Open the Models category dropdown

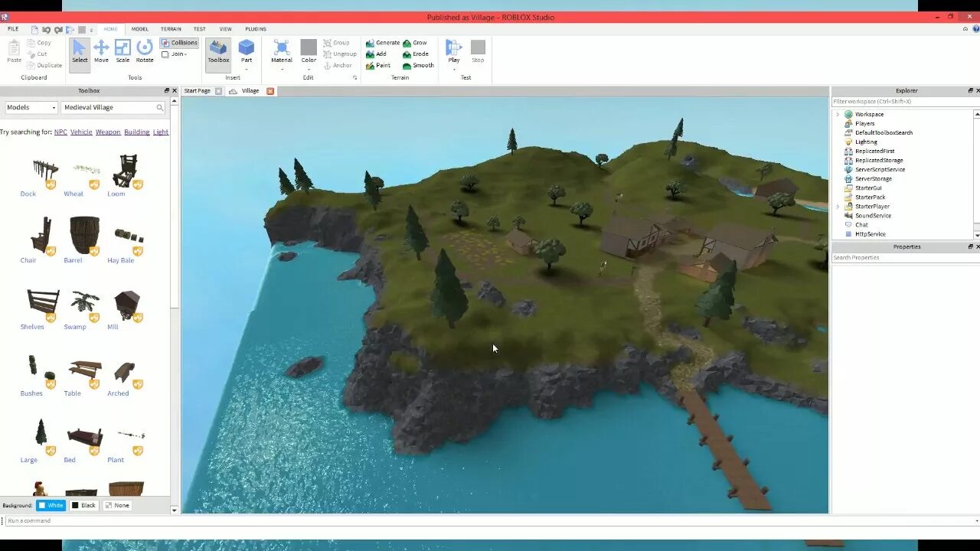tap(31, 108)
